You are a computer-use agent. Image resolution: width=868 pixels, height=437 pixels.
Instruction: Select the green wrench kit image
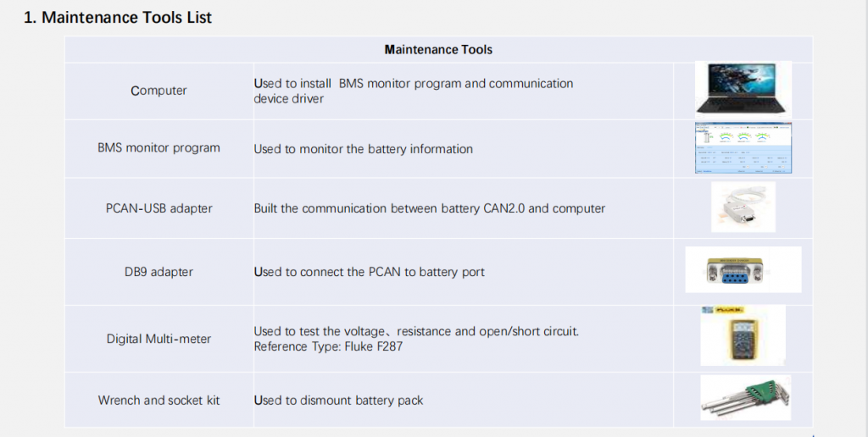click(x=745, y=398)
